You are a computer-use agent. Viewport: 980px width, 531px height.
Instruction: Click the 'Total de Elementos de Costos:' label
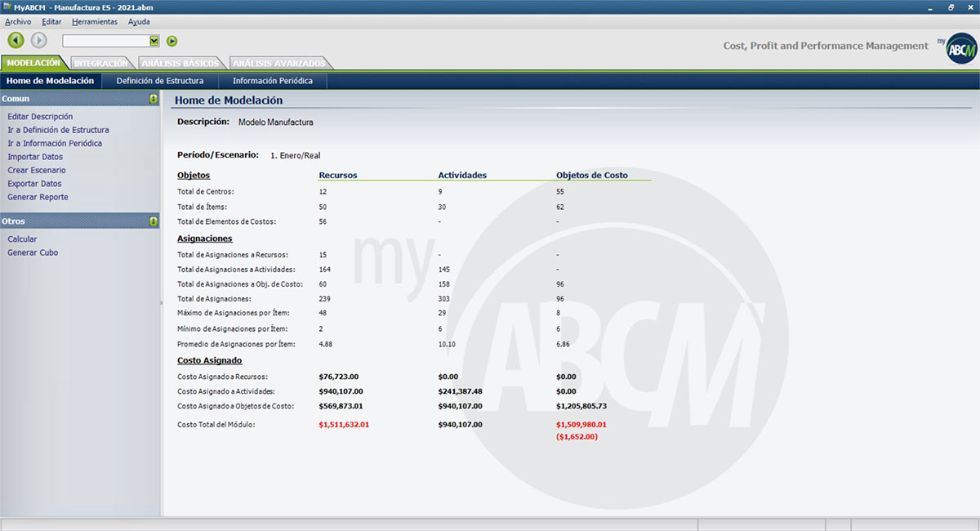(227, 221)
